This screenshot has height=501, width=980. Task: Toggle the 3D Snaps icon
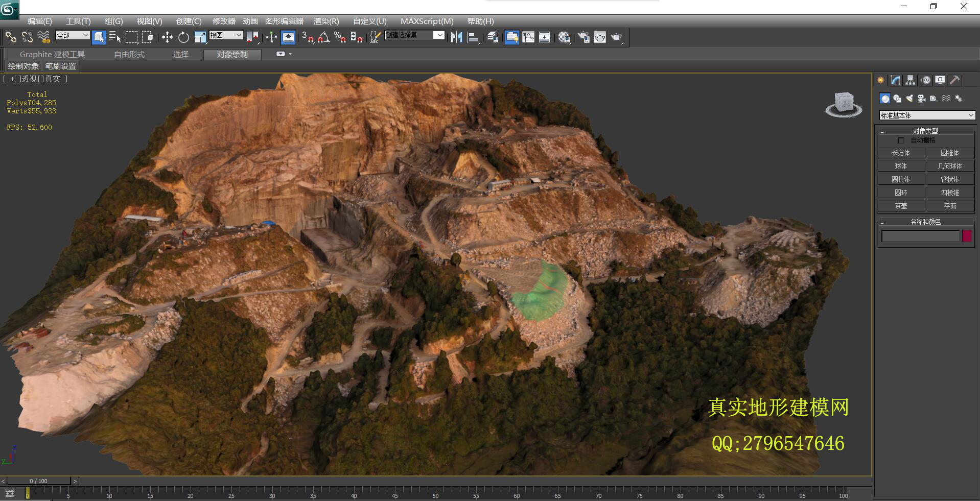pyautogui.click(x=308, y=37)
